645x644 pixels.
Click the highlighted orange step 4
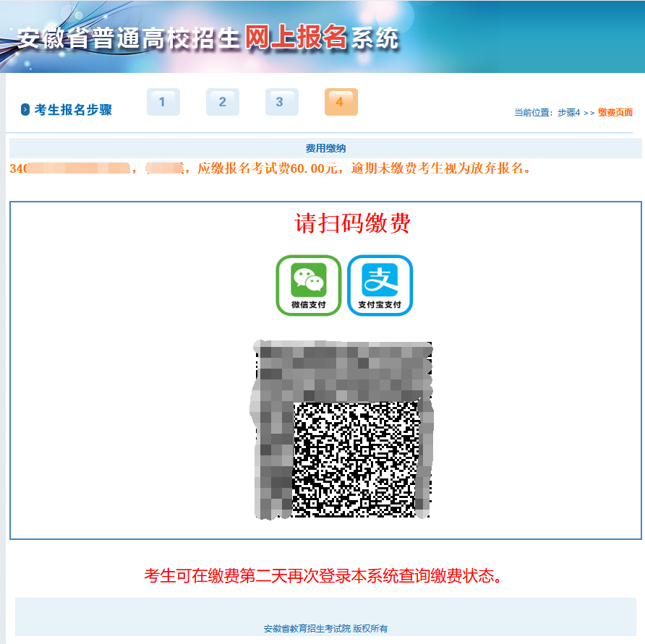pyautogui.click(x=341, y=102)
